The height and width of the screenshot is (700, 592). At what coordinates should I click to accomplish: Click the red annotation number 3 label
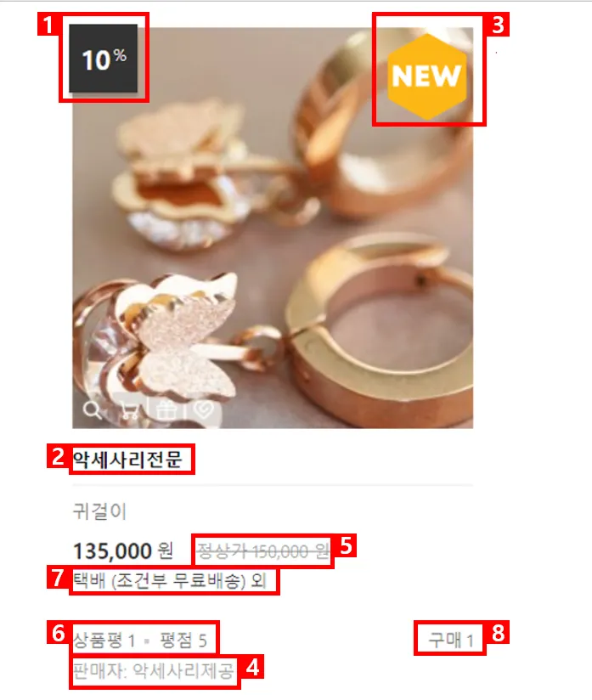(x=498, y=25)
